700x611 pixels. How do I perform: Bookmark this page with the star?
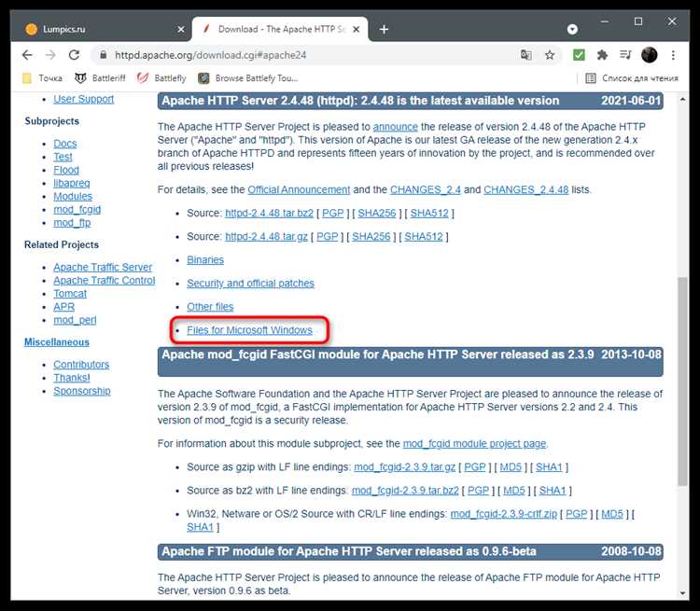pyautogui.click(x=550, y=55)
